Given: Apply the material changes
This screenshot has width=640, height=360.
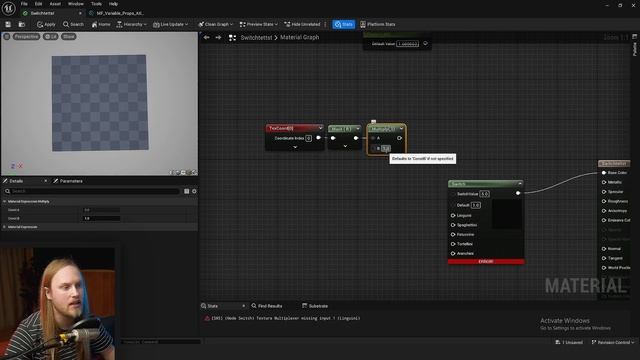Looking at the screenshot, I should pyautogui.click(x=46, y=24).
